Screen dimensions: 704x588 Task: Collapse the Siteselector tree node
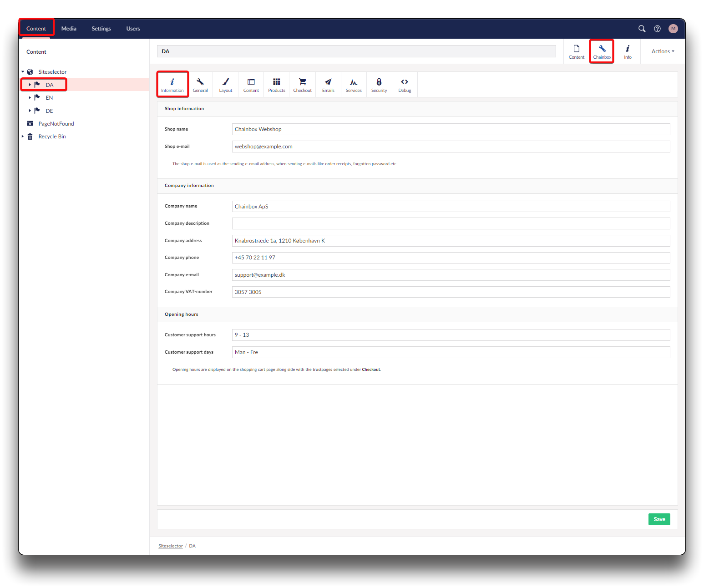point(23,72)
